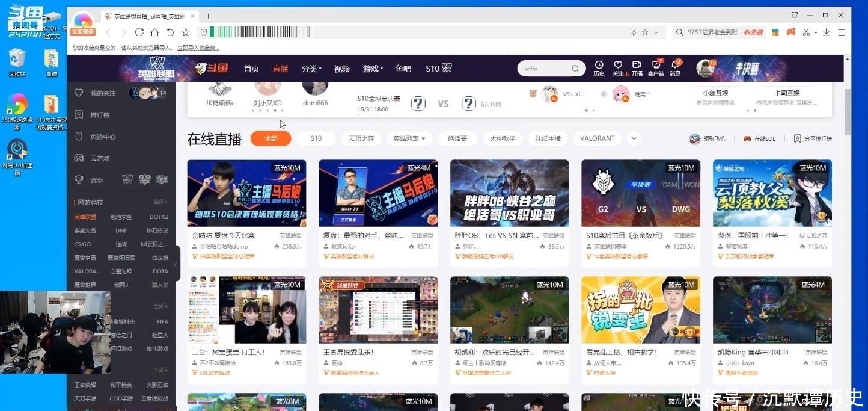
Task: Expand 全部+ next to 网游竞技
Action: tap(160, 202)
